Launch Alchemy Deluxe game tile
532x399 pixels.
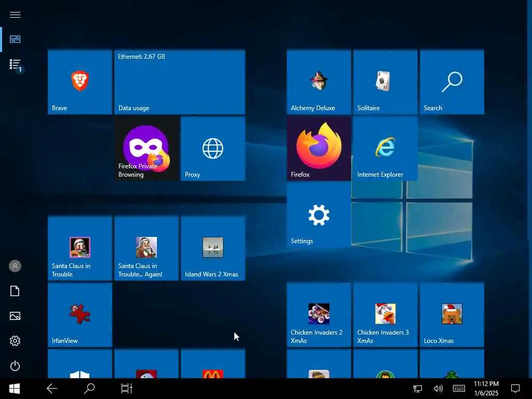click(318, 82)
